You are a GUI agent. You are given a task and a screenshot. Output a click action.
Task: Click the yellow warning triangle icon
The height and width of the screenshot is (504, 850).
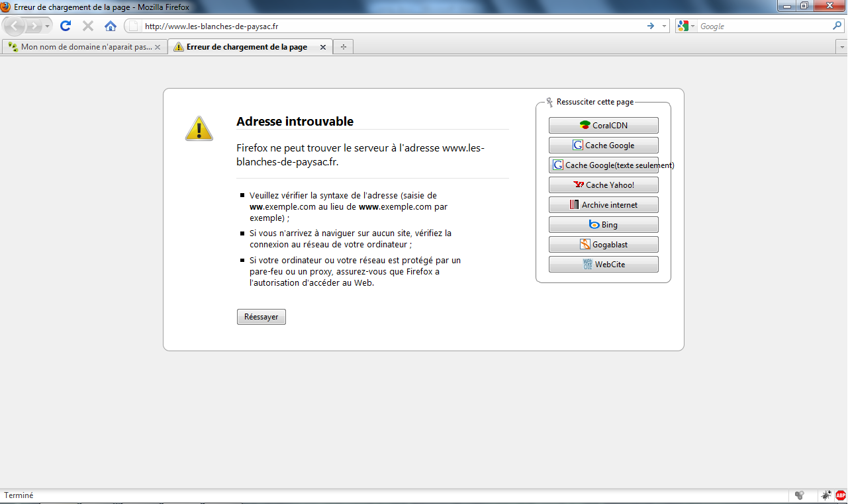point(199,128)
